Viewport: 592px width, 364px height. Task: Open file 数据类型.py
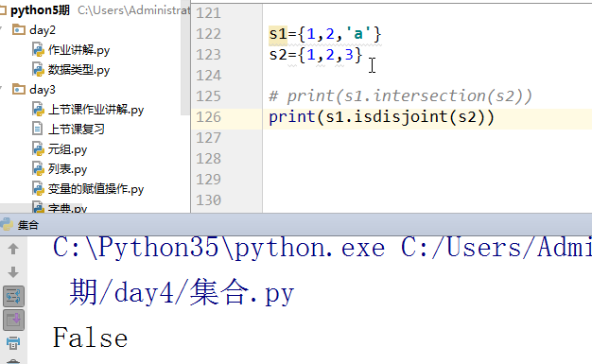[78, 70]
